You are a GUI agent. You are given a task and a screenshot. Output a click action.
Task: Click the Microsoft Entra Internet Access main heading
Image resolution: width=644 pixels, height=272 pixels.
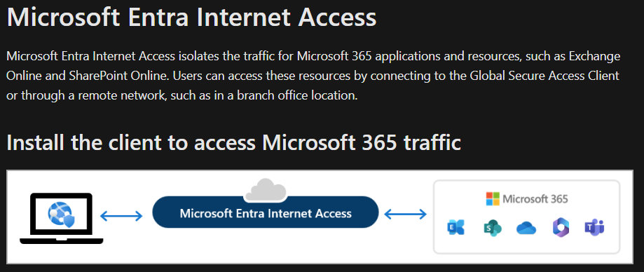(x=191, y=18)
